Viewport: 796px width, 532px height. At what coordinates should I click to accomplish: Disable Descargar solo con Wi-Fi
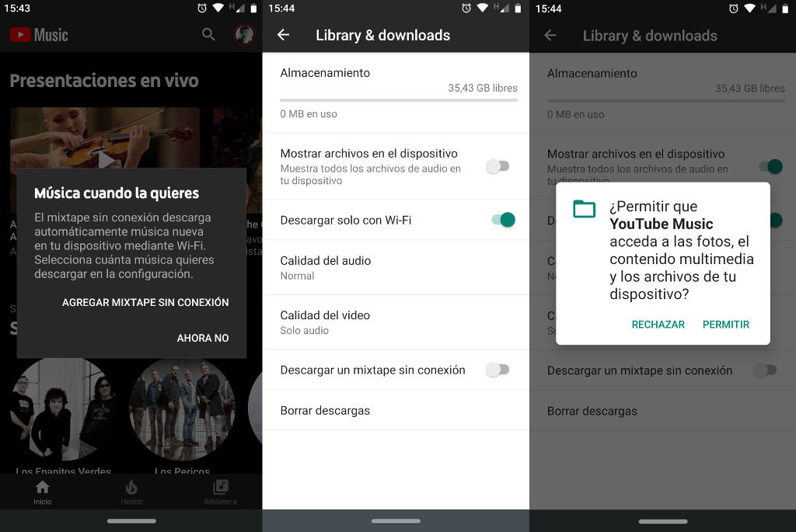click(x=502, y=220)
